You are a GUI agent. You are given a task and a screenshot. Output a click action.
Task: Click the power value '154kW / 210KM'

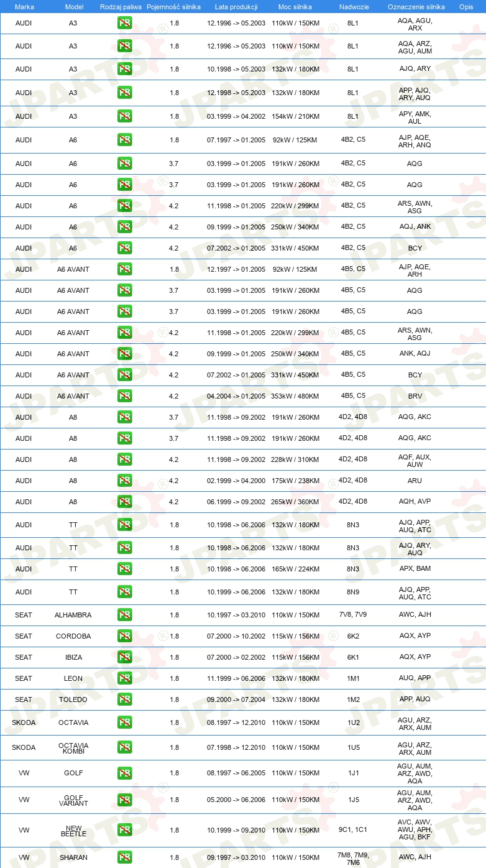(296, 116)
